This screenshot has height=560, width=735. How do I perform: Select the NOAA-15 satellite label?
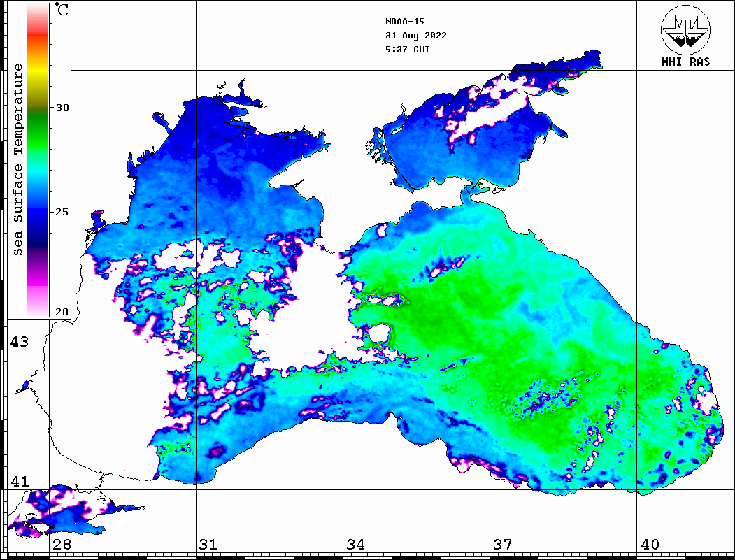click(405, 22)
